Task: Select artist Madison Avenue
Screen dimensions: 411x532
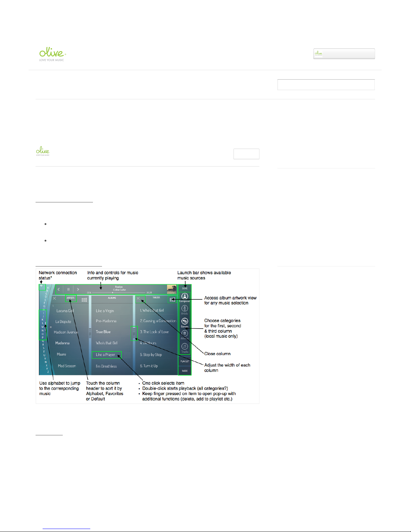Action: pyautogui.click(x=66, y=332)
